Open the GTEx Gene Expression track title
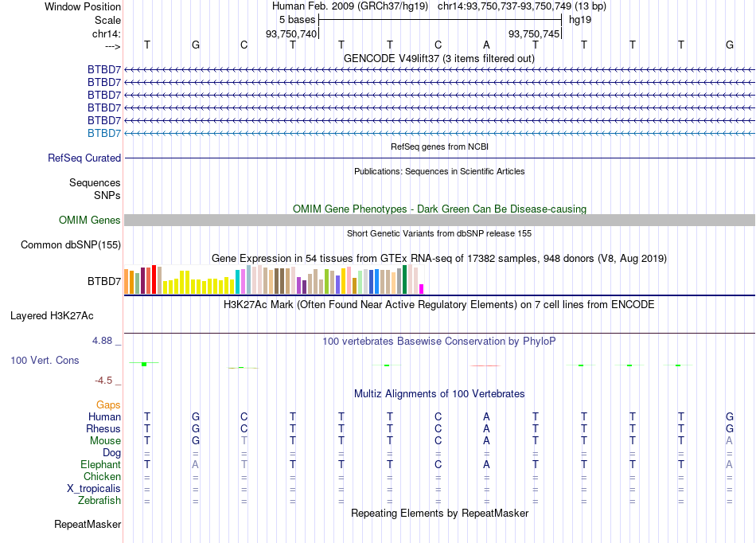The image size is (756, 543). [439, 259]
